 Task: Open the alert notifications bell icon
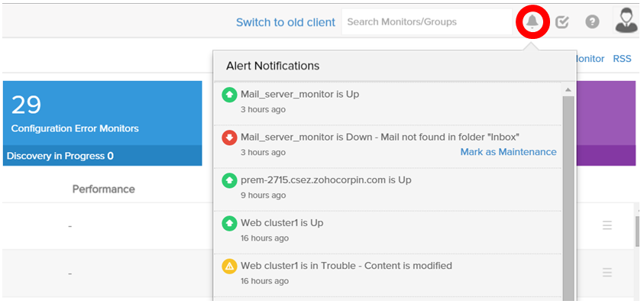(x=532, y=21)
